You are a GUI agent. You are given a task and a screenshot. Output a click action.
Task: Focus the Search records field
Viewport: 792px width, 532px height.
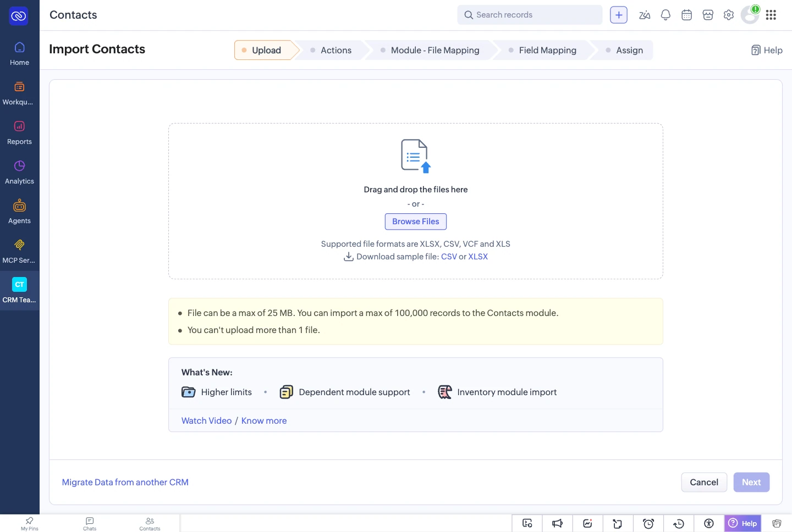click(x=530, y=15)
